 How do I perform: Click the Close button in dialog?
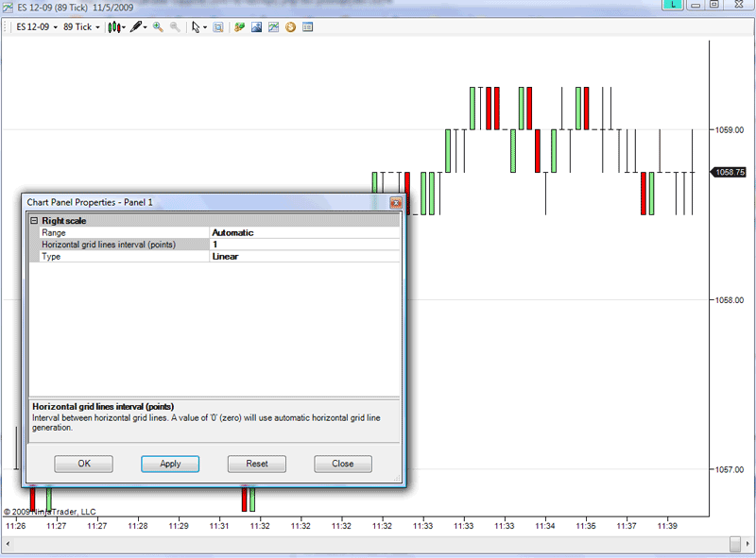[343, 464]
